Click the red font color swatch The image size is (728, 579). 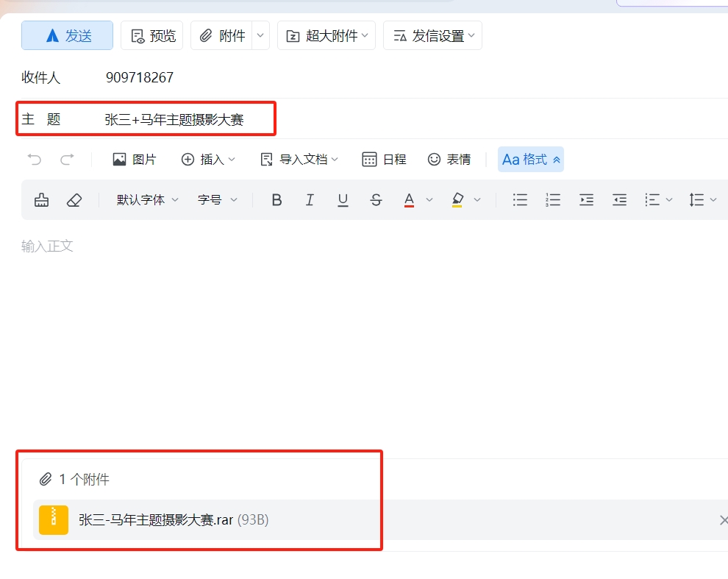click(410, 199)
